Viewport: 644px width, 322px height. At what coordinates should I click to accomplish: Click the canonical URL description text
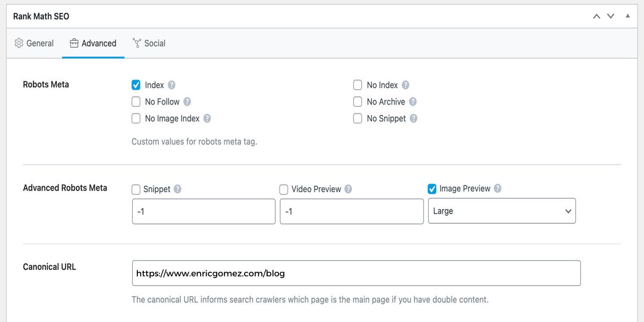(310, 299)
